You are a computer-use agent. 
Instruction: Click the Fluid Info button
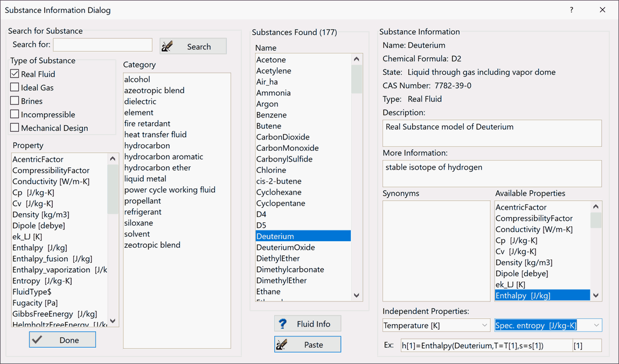308,324
